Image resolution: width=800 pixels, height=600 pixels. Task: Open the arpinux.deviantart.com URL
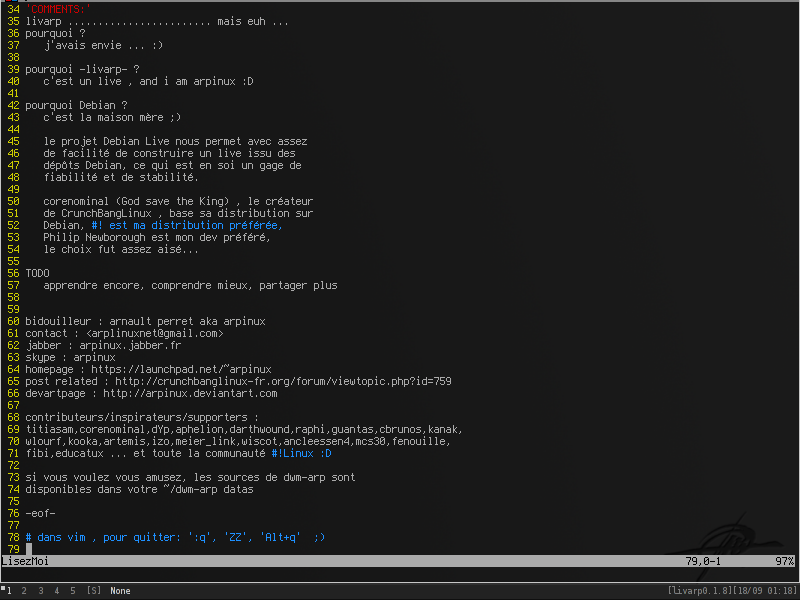[190, 393]
